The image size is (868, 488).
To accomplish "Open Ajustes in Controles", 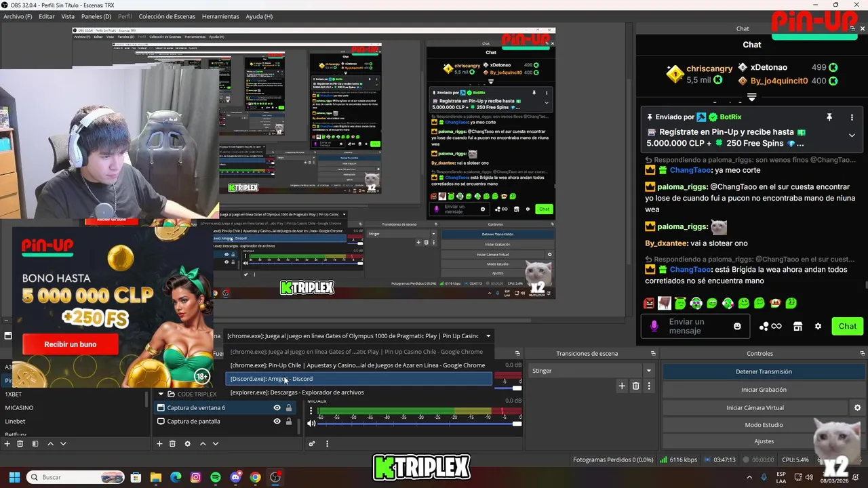I will 764,441.
